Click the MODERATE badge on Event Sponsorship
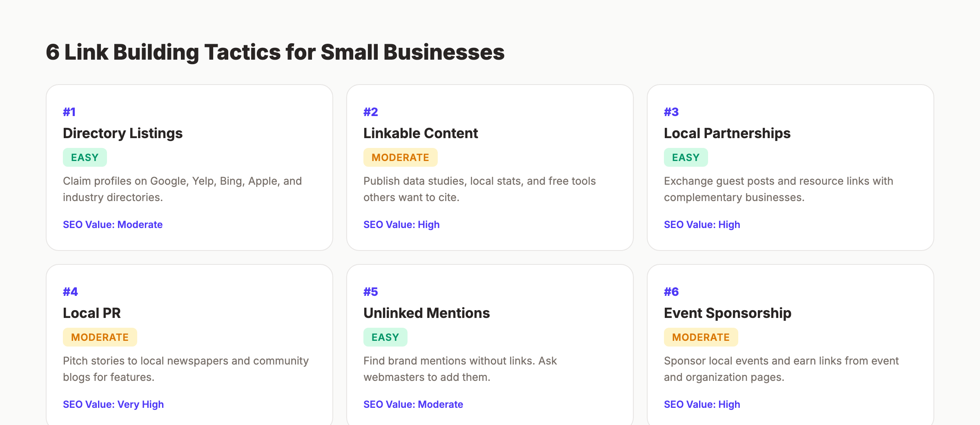 (x=701, y=337)
